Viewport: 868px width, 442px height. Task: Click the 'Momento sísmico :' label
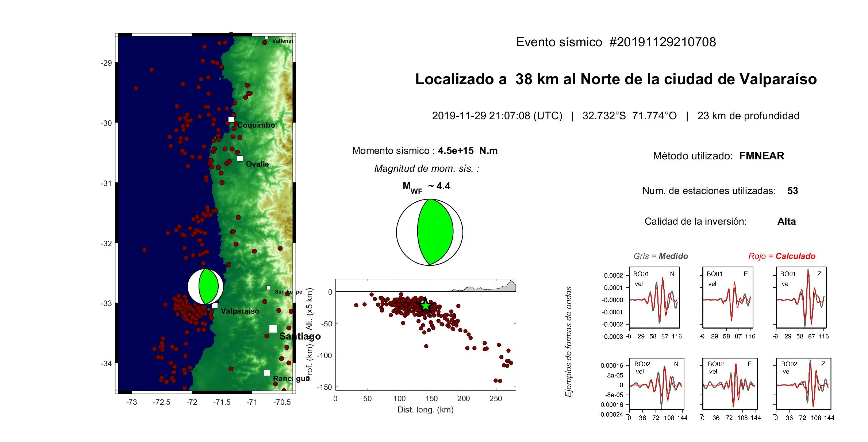coord(393,151)
